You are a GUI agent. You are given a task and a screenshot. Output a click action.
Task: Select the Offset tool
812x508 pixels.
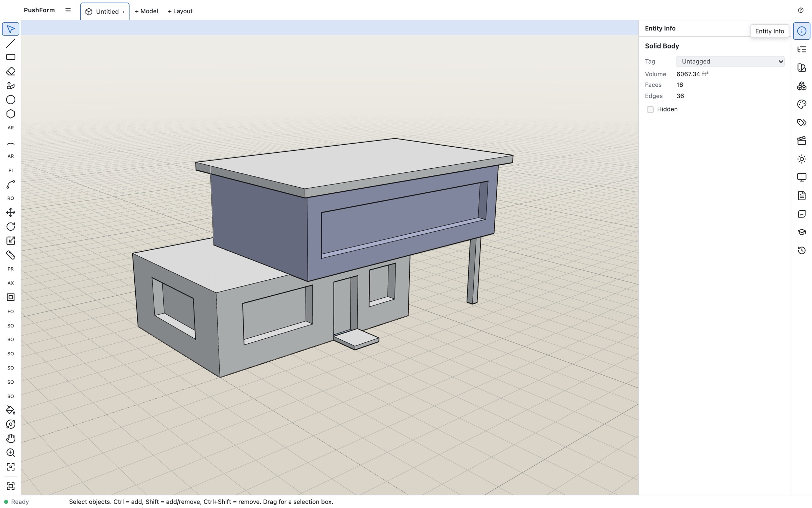pos(10,297)
